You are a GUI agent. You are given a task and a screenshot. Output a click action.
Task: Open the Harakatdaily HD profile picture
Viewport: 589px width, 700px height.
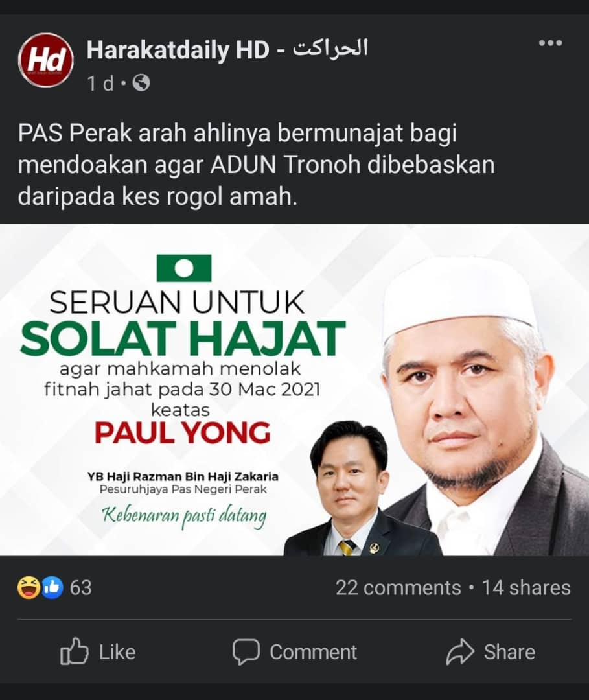click(45, 60)
